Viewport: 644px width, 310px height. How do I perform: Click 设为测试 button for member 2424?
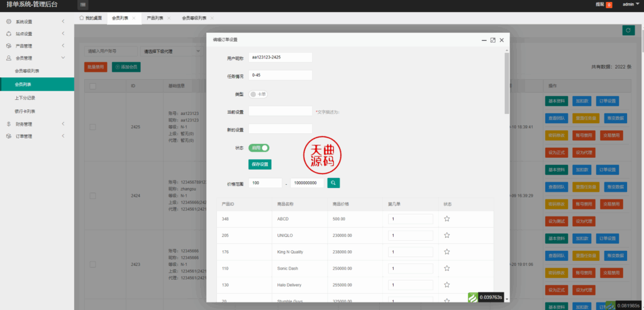557,221
